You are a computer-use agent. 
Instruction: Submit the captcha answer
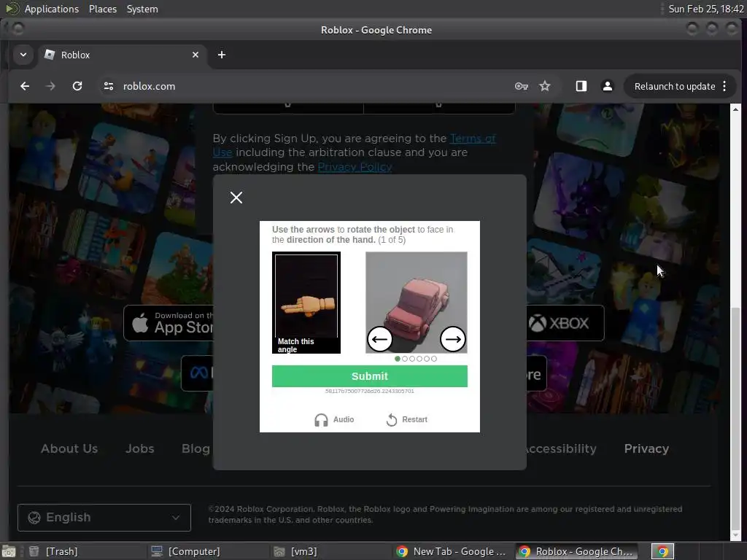370,376
